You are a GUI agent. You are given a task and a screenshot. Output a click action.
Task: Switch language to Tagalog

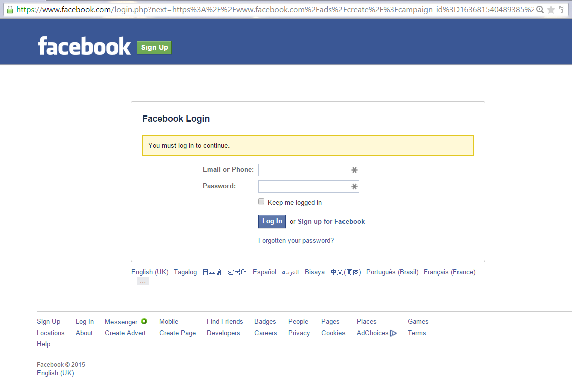[185, 272]
